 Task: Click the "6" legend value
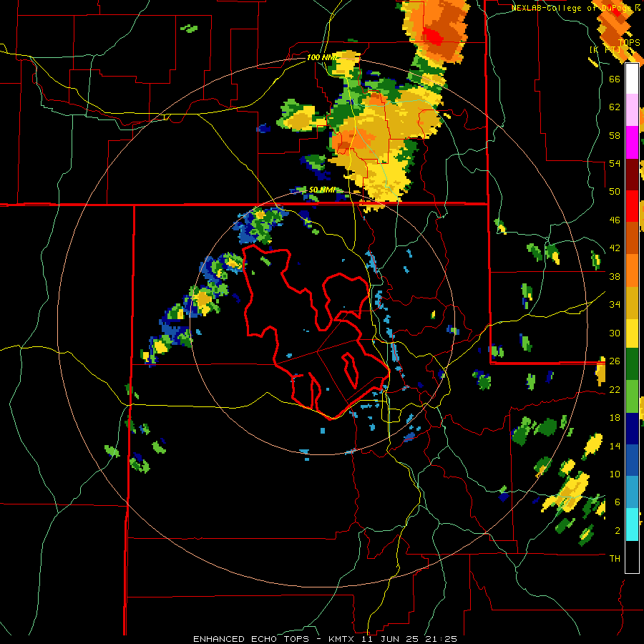coord(617,502)
